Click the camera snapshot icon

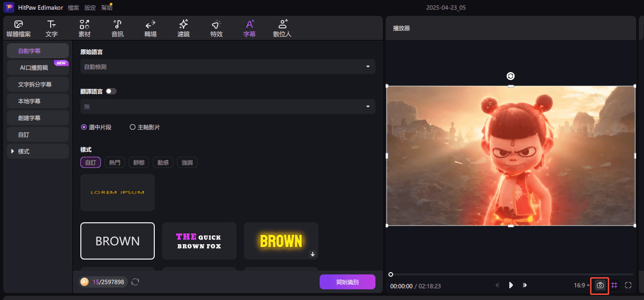click(600, 285)
